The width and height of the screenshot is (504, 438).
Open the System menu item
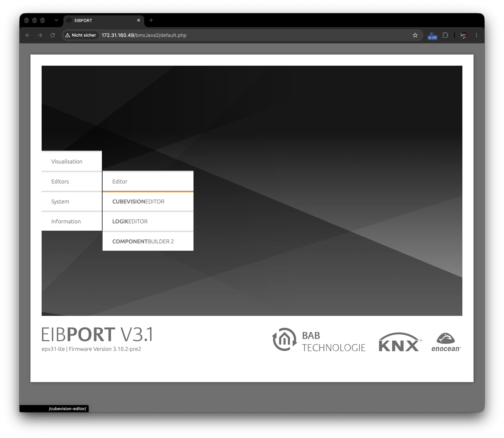click(x=72, y=201)
